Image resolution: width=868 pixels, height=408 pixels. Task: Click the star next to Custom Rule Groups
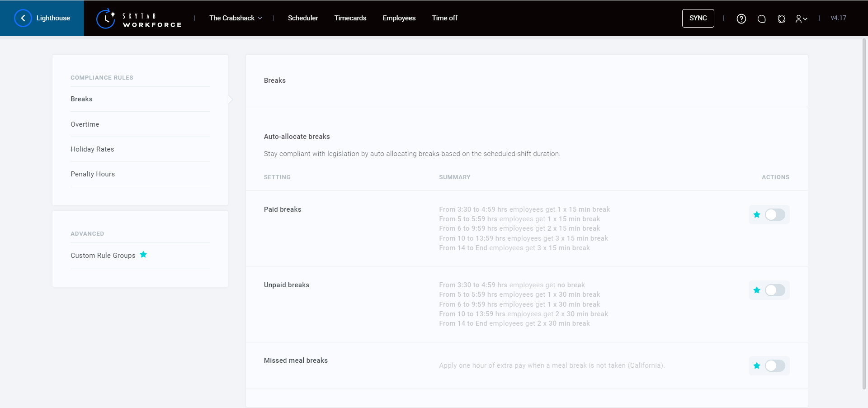[x=143, y=255]
